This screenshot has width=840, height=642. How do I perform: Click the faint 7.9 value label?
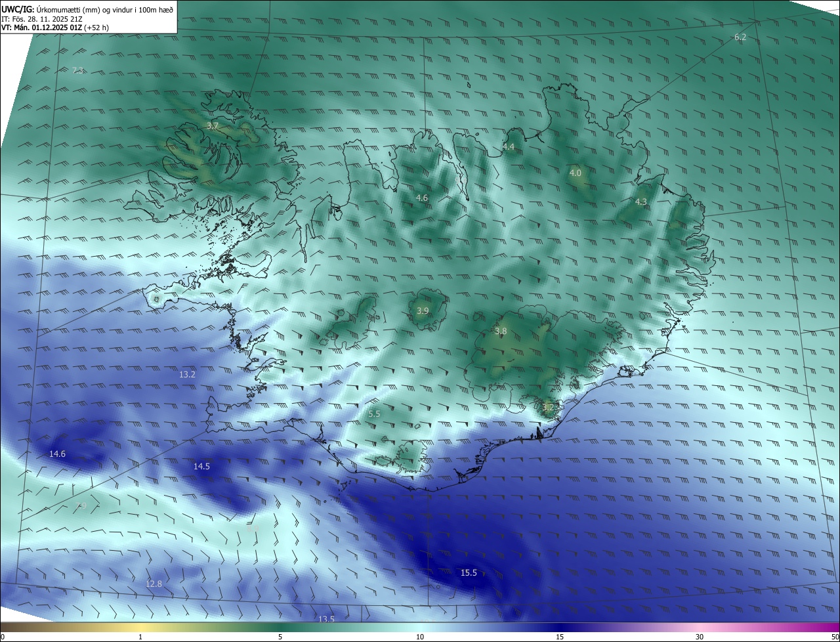click(81, 505)
